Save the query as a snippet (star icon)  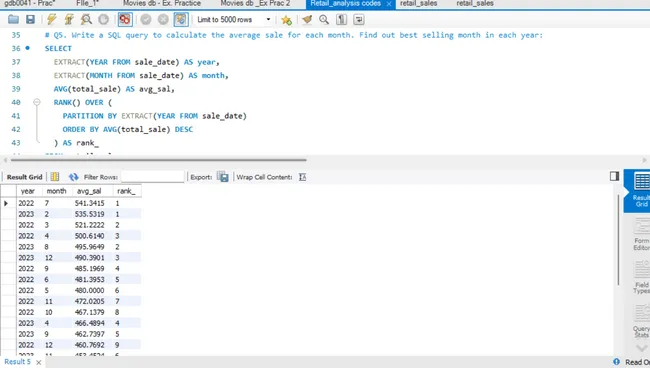click(x=286, y=19)
